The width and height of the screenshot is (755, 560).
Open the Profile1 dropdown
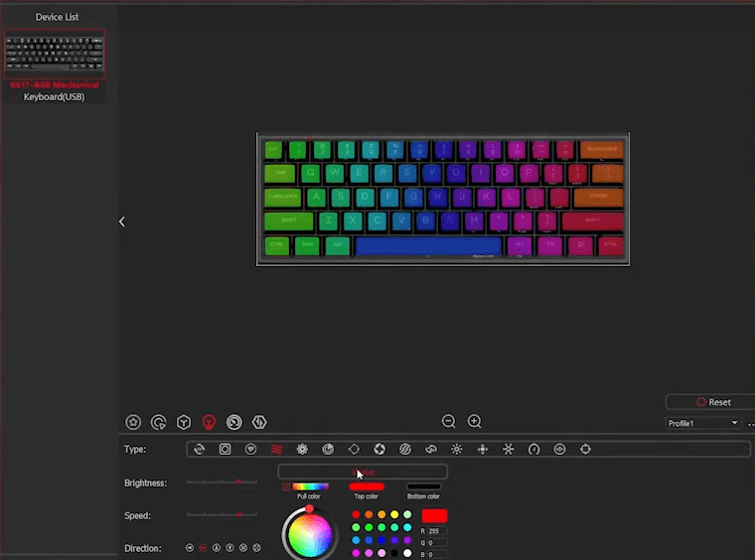click(x=704, y=423)
